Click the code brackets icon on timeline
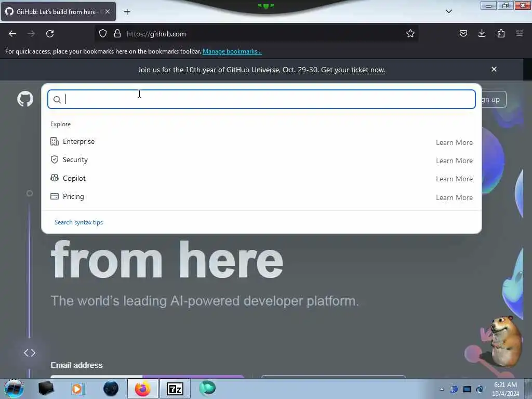Viewport: 532px width, 399px height. 30,353
